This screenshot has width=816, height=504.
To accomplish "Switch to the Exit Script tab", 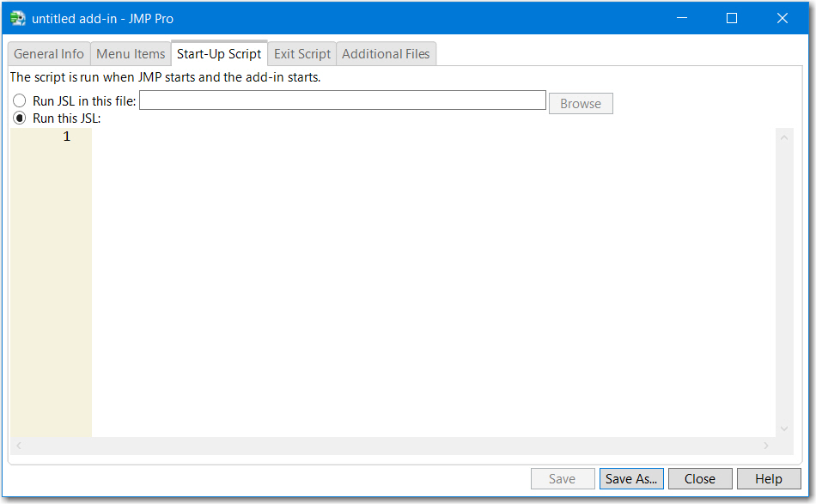I will [x=302, y=53].
